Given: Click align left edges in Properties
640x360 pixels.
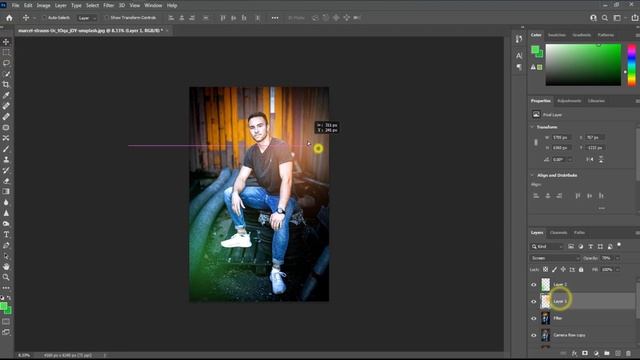Looking at the screenshot, I should pos(536,196).
